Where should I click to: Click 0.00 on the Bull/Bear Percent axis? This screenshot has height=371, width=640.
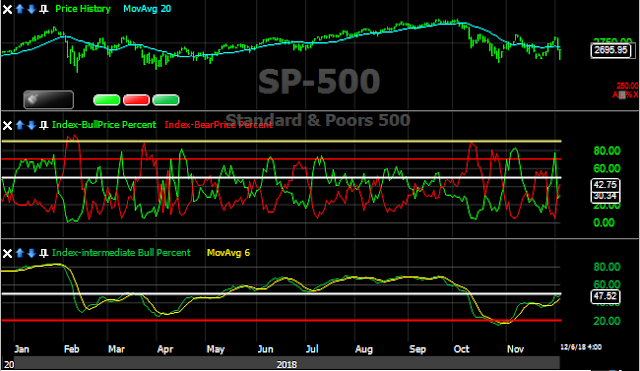604,223
